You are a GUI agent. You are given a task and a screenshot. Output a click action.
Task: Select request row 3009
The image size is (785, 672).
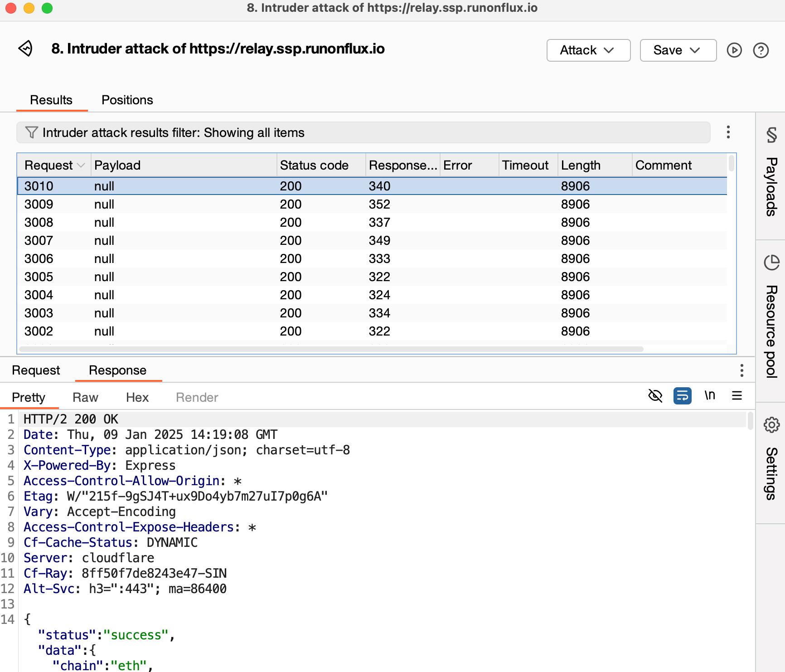(372, 204)
